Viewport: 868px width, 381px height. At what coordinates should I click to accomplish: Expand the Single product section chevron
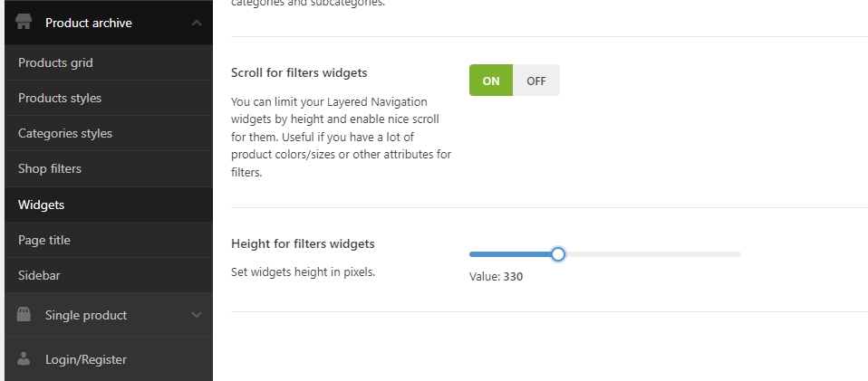point(197,315)
